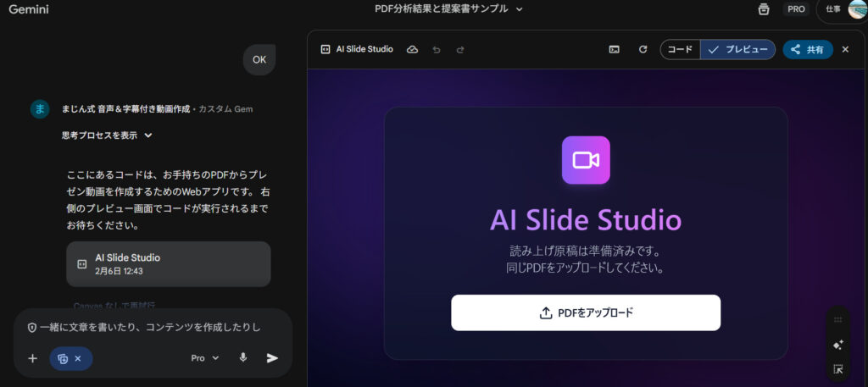
Task: Redo with the canvas redo arrow
Action: (x=460, y=49)
